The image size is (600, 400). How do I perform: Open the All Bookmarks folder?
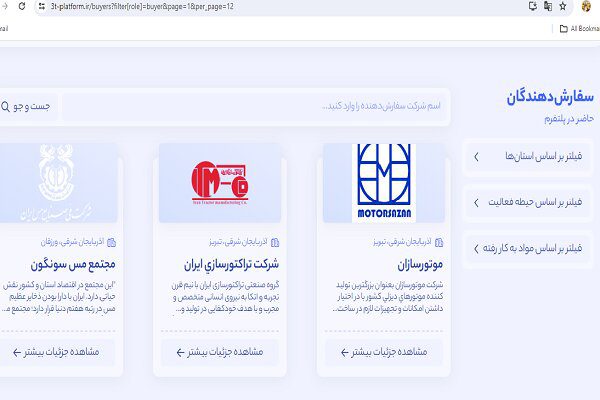[x=579, y=29]
